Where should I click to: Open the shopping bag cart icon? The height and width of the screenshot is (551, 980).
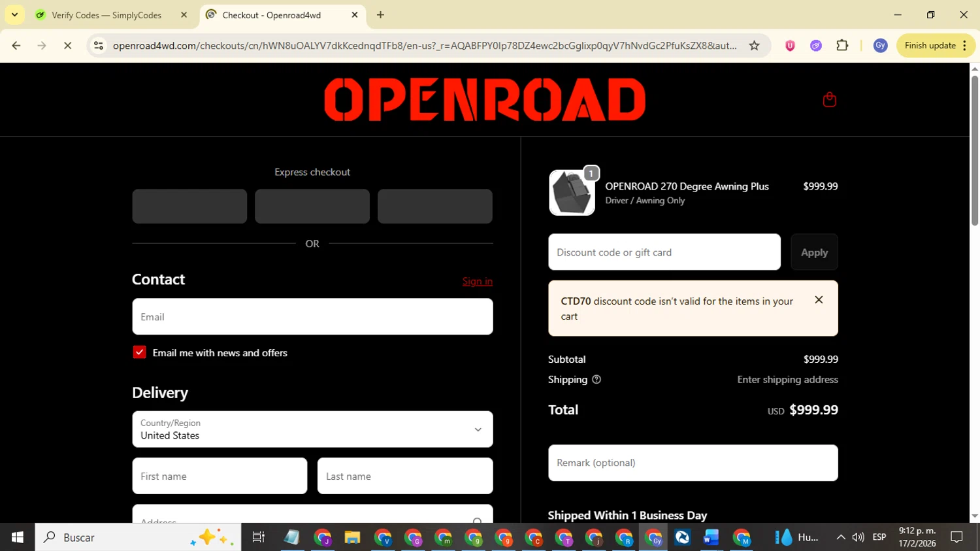pyautogui.click(x=829, y=99)
